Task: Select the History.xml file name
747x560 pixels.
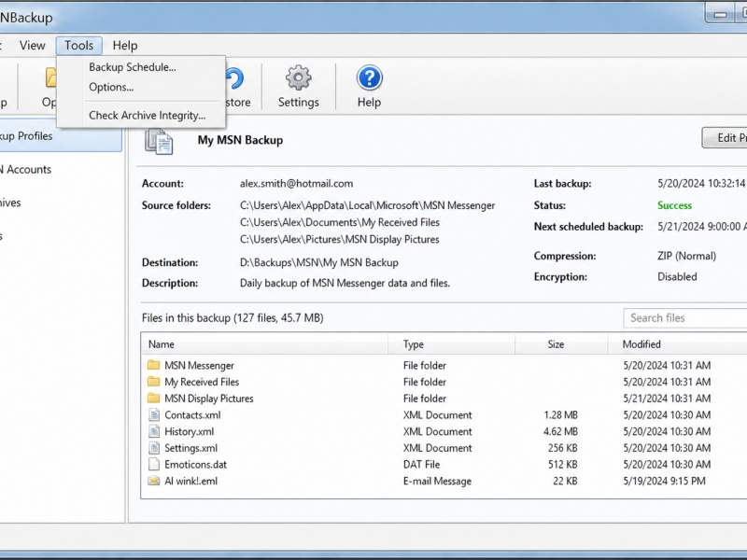Action: (190, 431)
